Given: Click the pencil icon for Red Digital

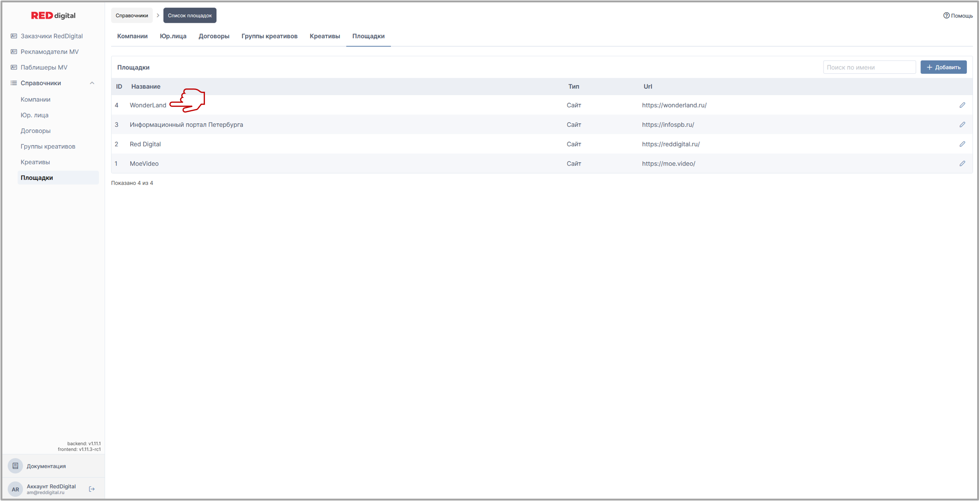Looking at the screenshot, I should (962, 144).
